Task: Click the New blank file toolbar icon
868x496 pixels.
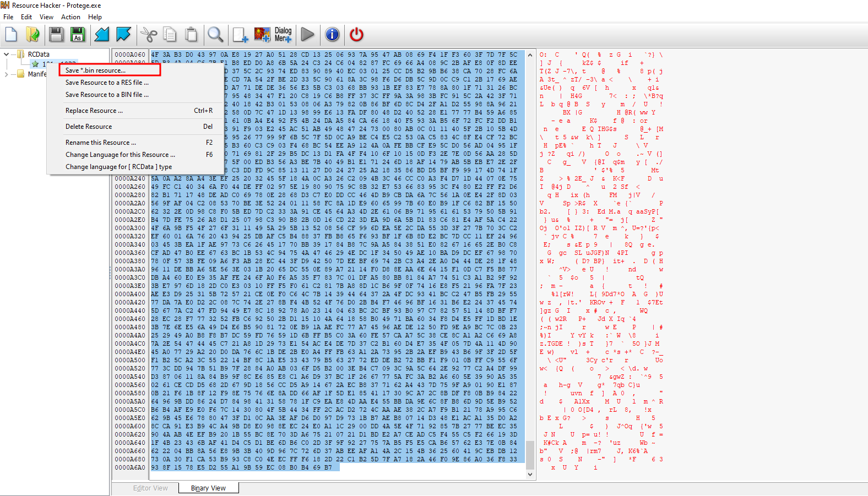Action: tap(12, 35)
